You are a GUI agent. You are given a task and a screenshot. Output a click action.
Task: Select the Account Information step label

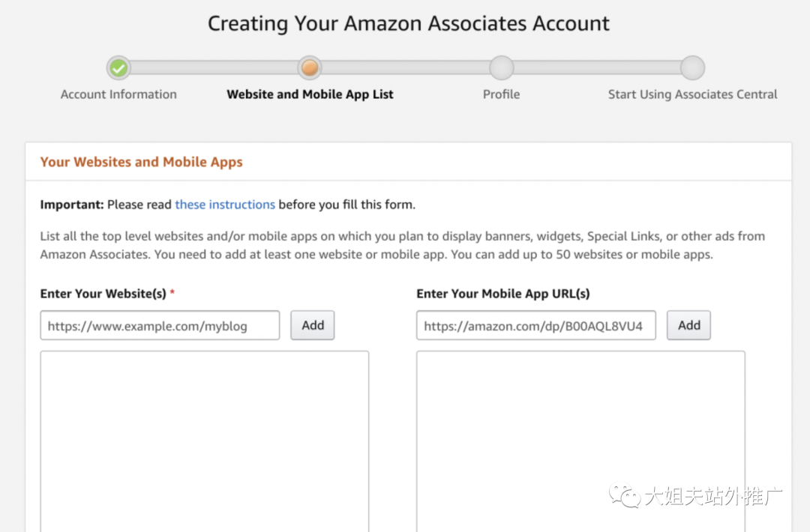point(118,94)
